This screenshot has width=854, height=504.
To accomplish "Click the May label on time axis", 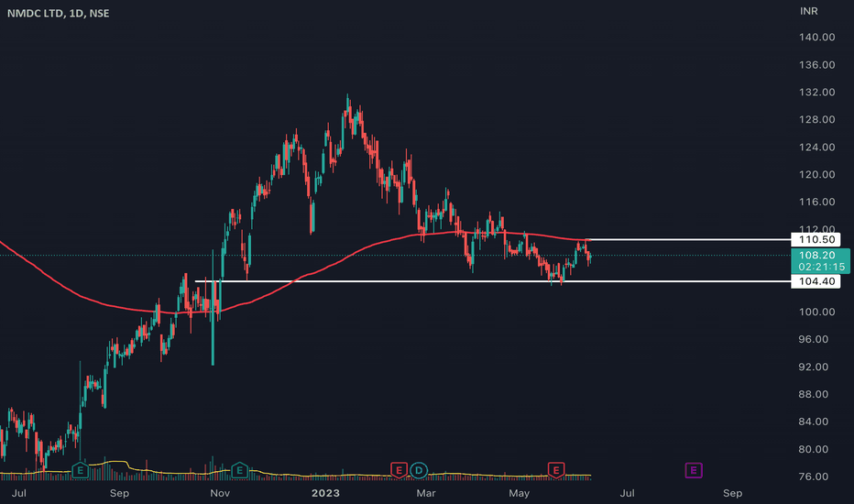I will click(x=519, y=493).
